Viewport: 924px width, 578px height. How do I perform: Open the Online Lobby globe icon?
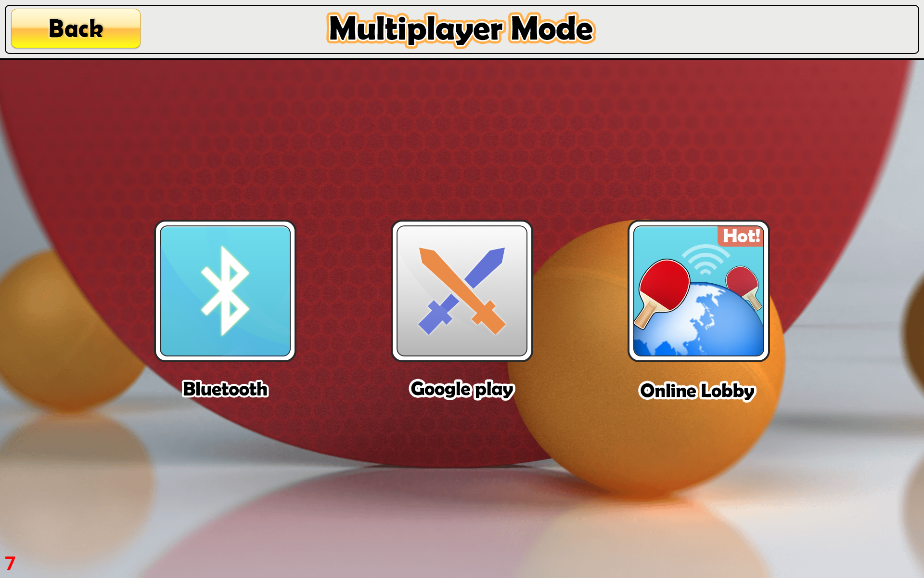(x=699, y=291)
